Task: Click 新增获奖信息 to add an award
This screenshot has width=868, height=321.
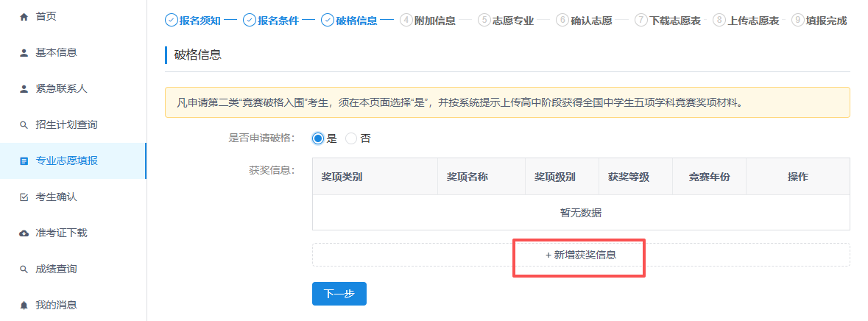Action: point(580,255)
